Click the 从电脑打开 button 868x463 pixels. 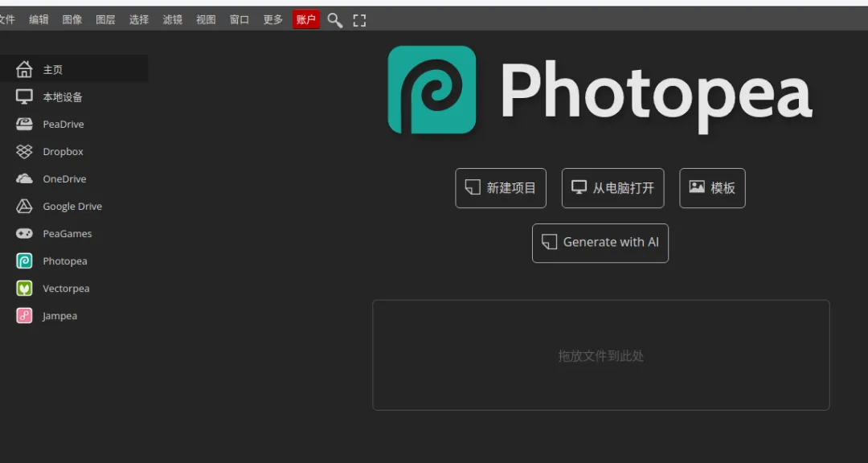(612, 188)
